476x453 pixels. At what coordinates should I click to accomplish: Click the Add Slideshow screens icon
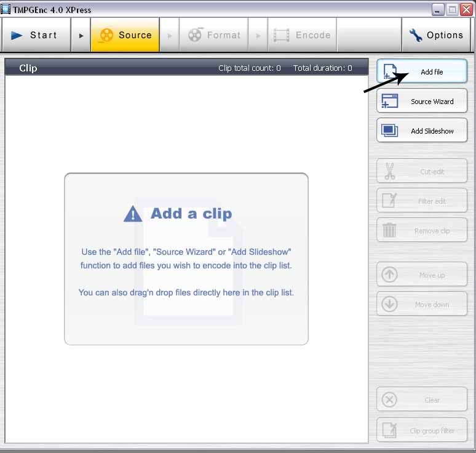point(389,130)
